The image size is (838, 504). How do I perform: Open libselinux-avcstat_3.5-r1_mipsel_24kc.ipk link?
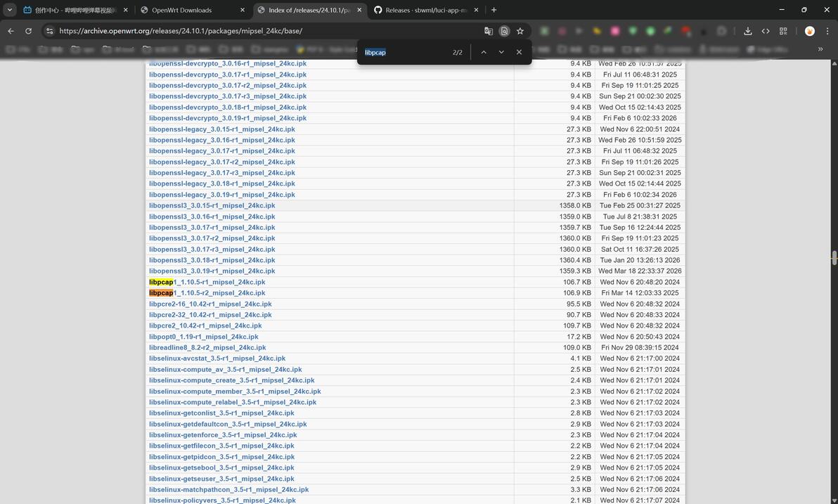tap(217, 358)
